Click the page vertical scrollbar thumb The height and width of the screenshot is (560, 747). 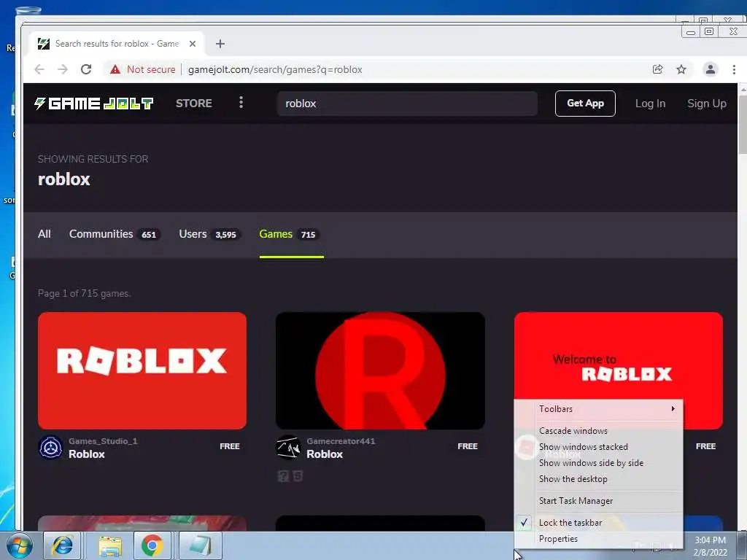click(x=743, y=124)
